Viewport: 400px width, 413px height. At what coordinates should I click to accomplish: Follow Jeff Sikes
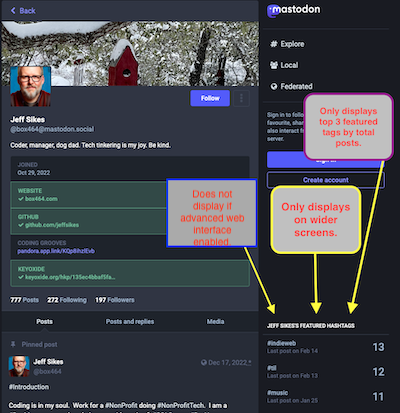click(x=210, y=98)
